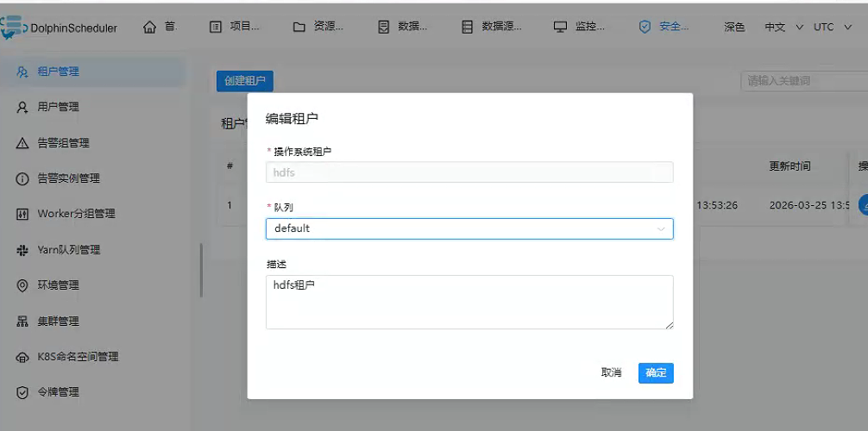Open 令牌管理 in the sidebar
The height and width of the screenshot is (431, 868).
58,391
